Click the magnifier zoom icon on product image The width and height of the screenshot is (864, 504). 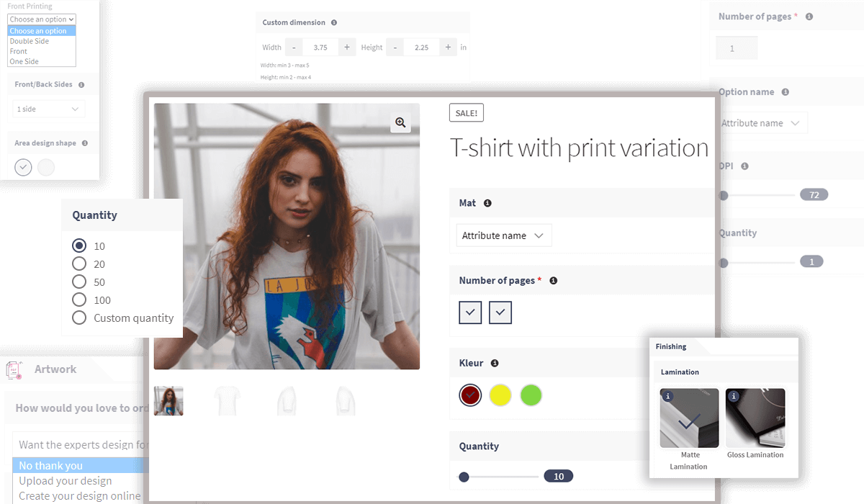(x=400, y=122)
